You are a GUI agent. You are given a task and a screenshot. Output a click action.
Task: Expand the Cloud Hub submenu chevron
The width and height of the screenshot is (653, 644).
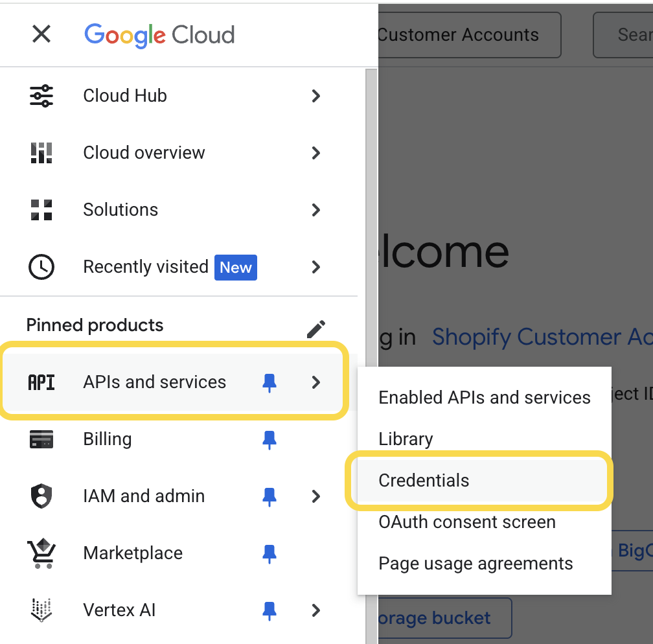316,96
